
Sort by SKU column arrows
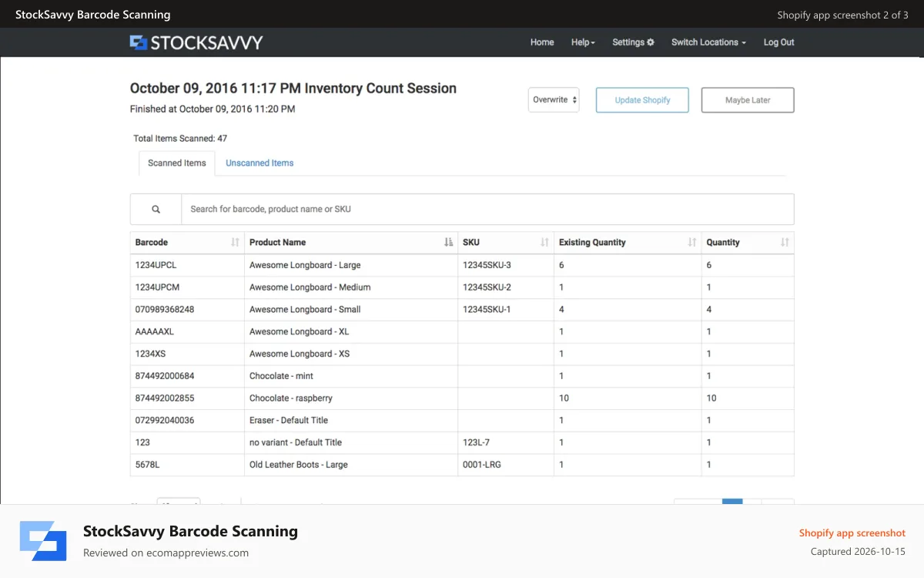tap(544, 242)
